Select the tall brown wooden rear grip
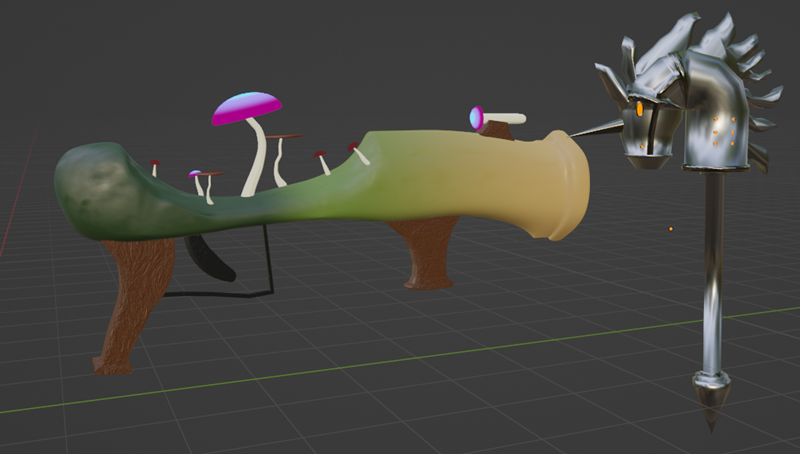 coord(134,305)
